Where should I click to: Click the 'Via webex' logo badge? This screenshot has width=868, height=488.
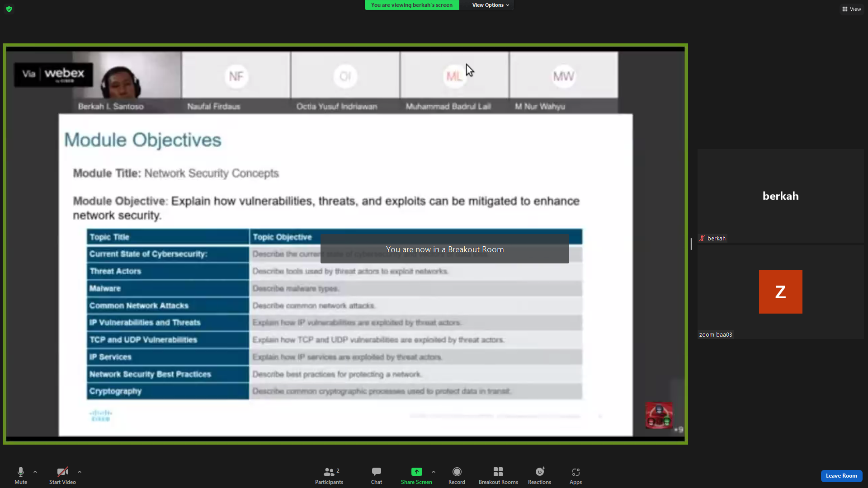coord(53,75)
